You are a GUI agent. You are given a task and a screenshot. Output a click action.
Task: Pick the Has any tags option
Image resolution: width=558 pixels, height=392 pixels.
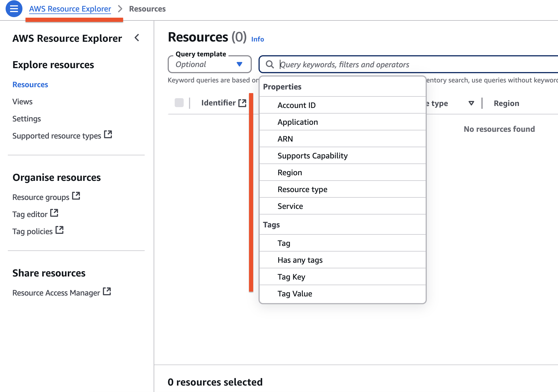(300, 260)
